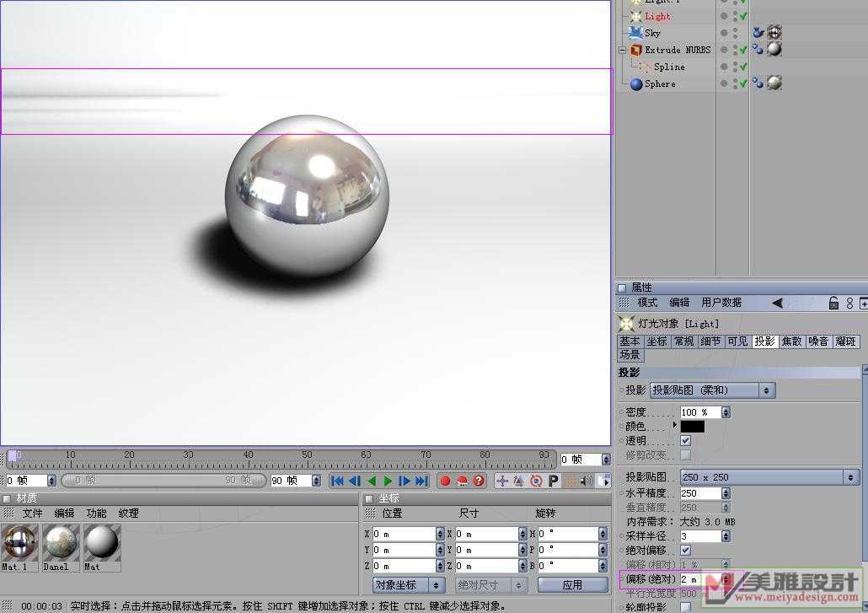Screen dimensions: 868x613
Task: Toggle Sphere enable green checkmark
Action: pyautogui.click(x=743, y=83)
